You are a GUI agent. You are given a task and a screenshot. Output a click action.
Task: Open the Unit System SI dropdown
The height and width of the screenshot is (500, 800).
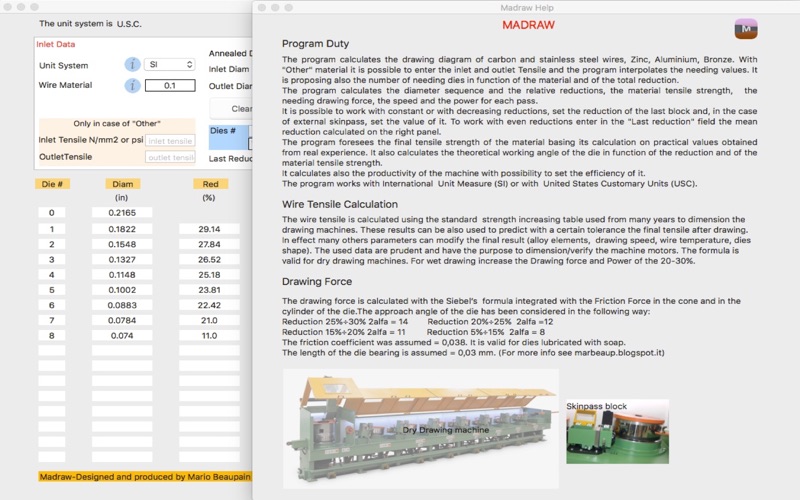(x=169, y=64)
